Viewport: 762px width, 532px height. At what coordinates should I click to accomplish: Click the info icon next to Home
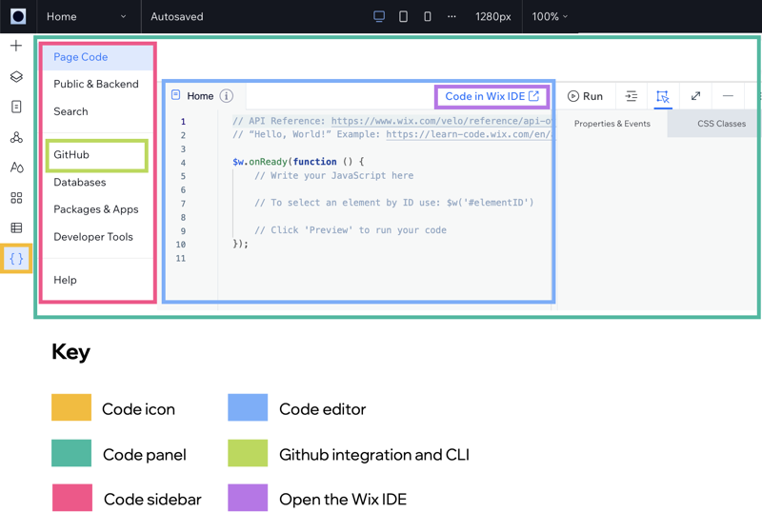point(226,96)
